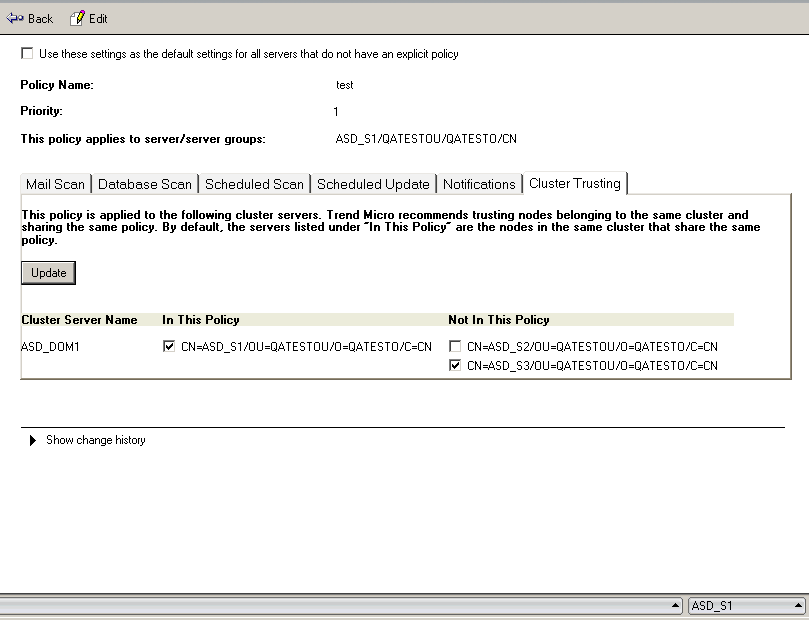Select the Scheduled Update tab

(373, 184)
